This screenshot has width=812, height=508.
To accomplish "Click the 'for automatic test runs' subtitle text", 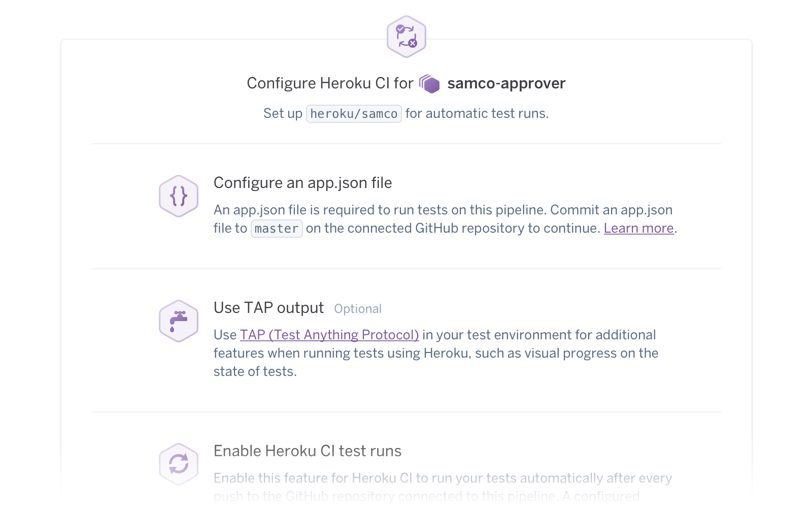I will [477, 113].
